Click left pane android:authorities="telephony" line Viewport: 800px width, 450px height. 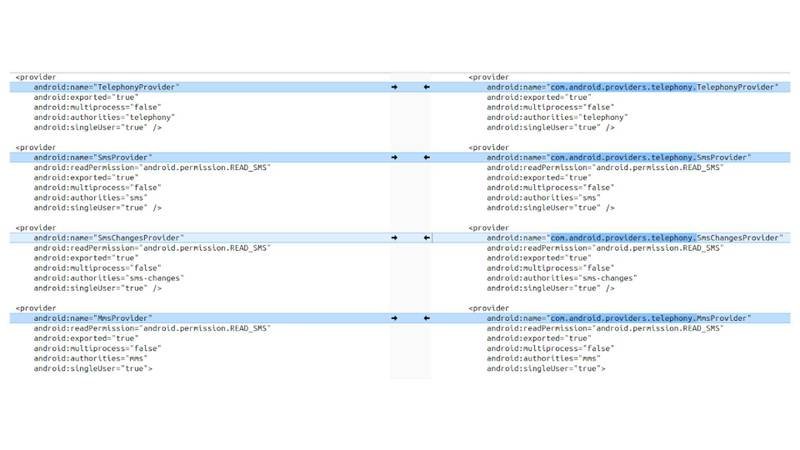coord(104,117)
